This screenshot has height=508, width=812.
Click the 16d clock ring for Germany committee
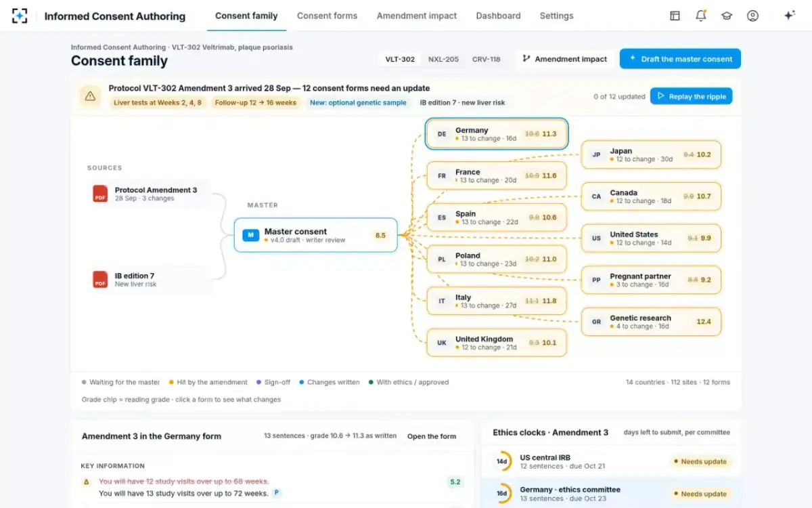(502, 494)
